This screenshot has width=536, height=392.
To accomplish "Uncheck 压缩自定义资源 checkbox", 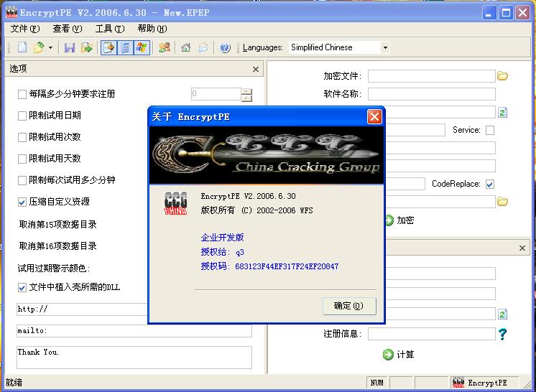I will (x=22, y=202).
